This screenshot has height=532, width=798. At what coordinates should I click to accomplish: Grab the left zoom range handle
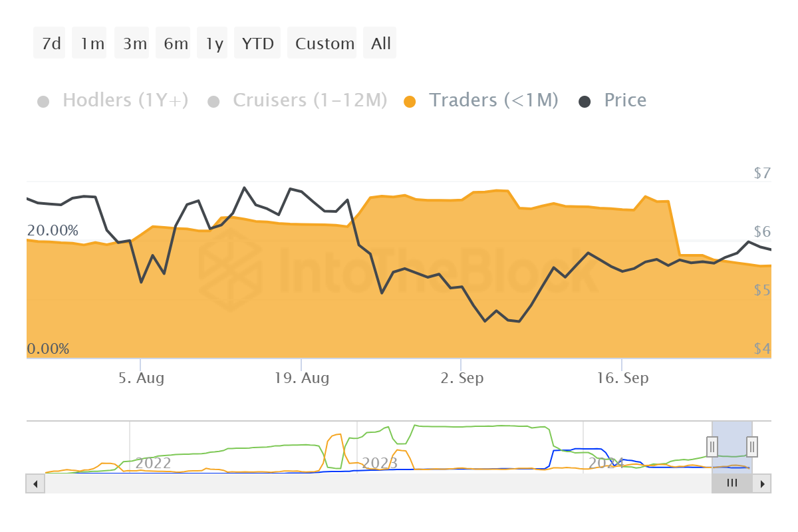[x=712, y=447]
